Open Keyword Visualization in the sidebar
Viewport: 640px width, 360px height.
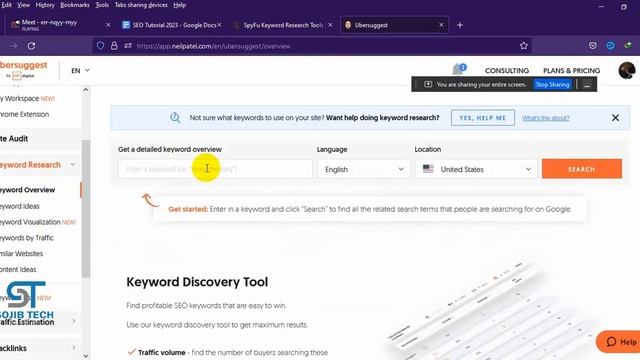coord(30,222)
